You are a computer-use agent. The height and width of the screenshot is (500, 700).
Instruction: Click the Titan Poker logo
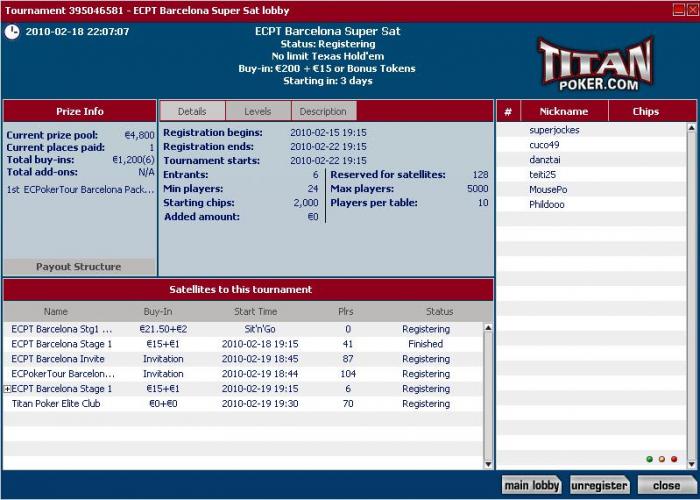596,64
